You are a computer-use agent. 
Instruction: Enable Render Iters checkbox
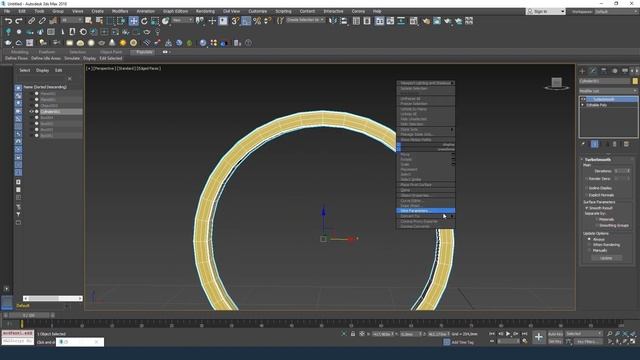point(587,179)
